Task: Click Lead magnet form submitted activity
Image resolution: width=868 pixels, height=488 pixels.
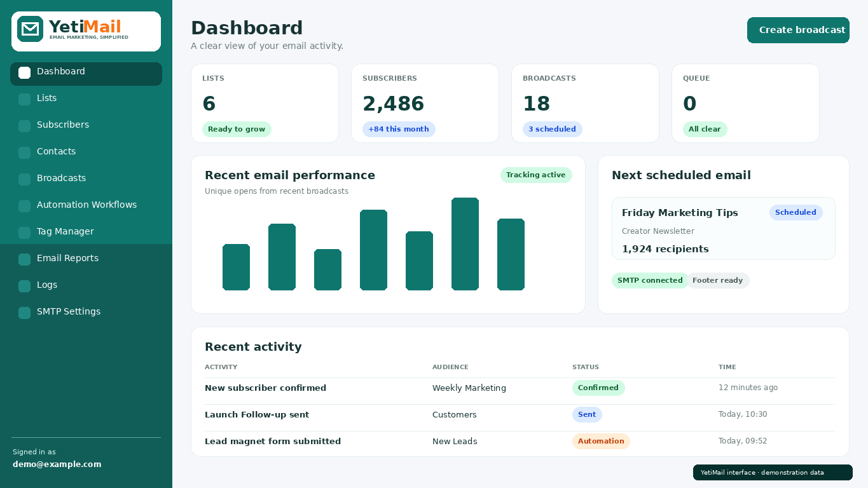Action: point(273,441)
